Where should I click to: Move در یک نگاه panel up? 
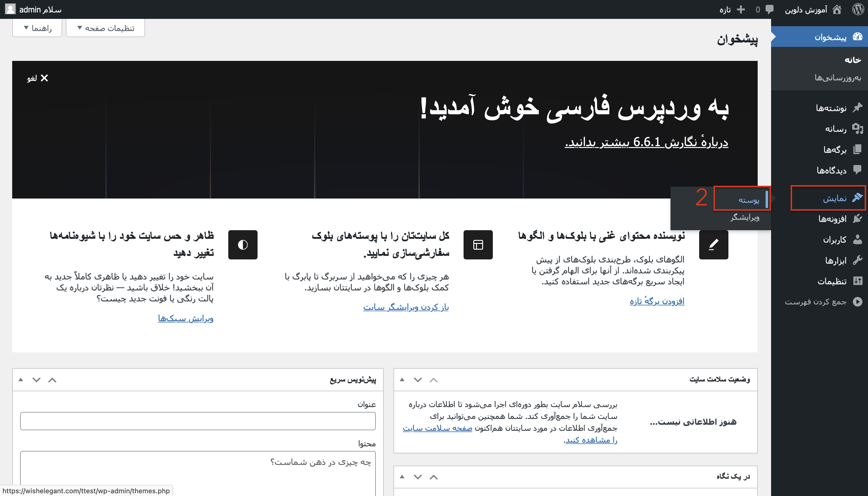(x=433, y=477)
